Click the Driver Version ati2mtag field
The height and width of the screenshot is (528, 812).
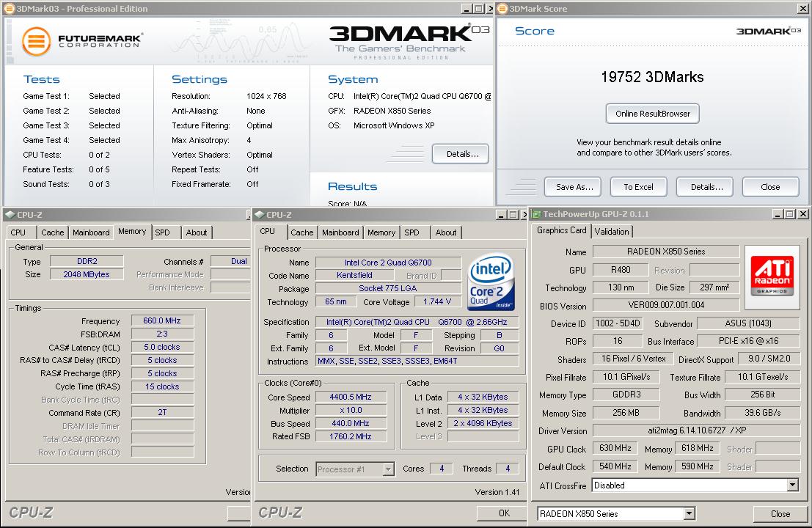coord(697,430)
